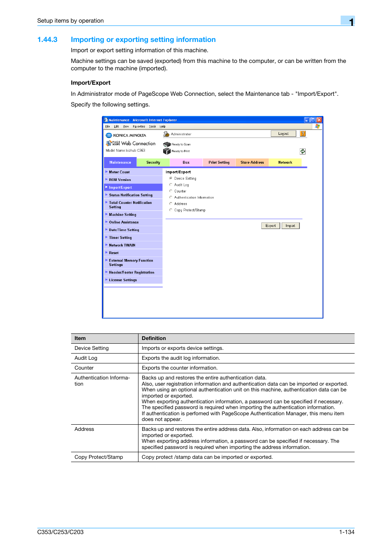The height and width of the screenshot is (555, 392).
Task: Click the Model Name bizhub C353 text
Action: 126,150
